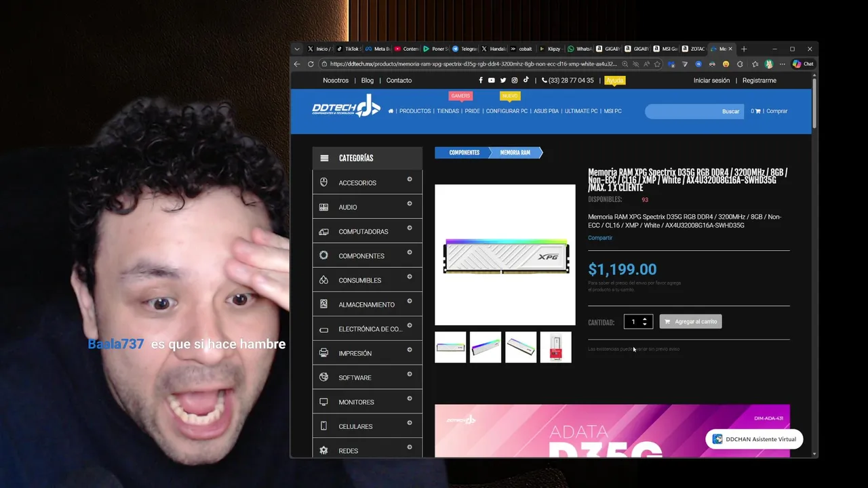868x488 pixels.
Task: Open the DDTech Facebook icon
Action: [481, 80]
